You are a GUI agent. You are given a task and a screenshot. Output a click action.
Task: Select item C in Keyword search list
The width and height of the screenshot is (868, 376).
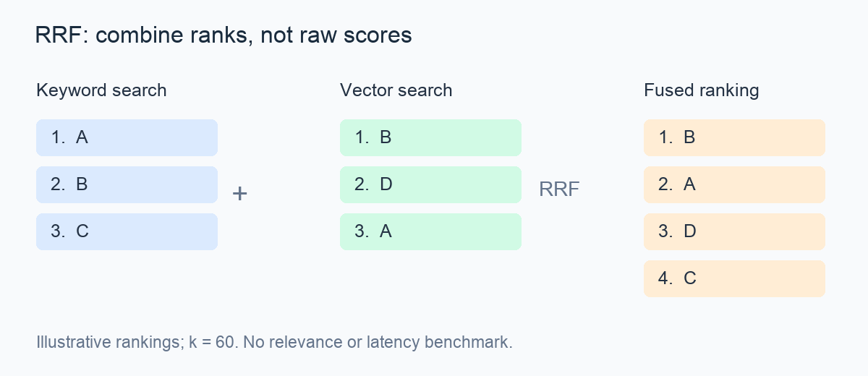127,231
